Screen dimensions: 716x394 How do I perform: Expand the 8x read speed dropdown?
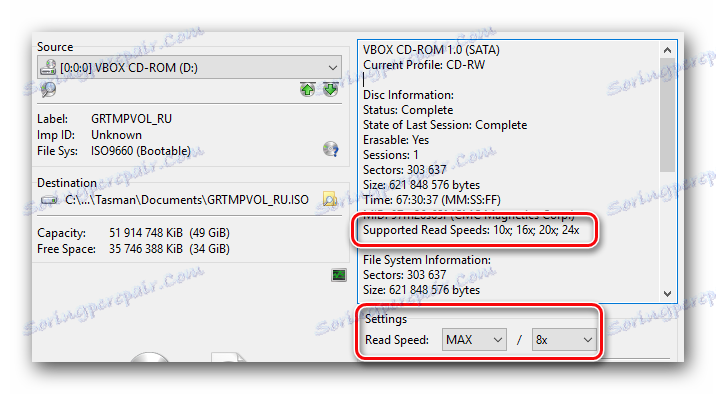tap(564, 340)
